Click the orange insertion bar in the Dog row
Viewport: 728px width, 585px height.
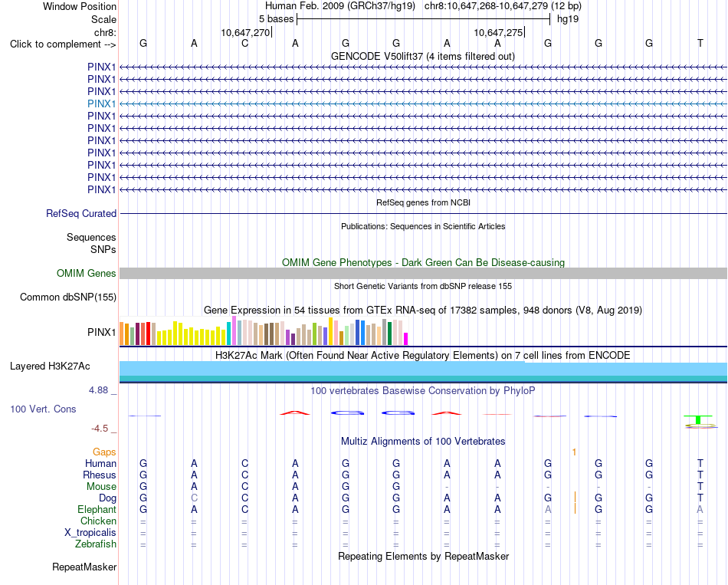(x=576, y=497)
